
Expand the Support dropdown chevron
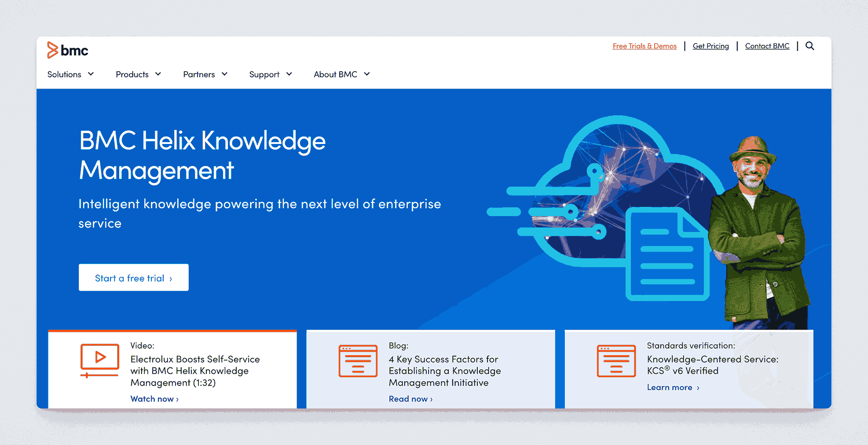pos(289,74)
